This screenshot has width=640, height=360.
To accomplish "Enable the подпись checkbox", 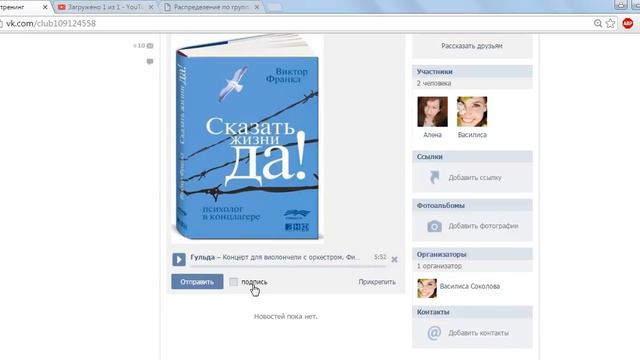I will click(233, 282).
